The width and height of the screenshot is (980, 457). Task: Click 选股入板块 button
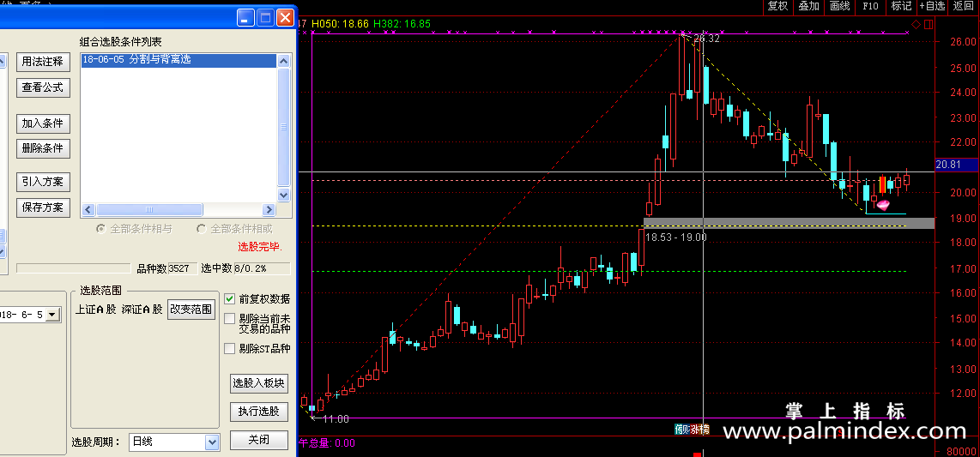(x=259, y=383)
